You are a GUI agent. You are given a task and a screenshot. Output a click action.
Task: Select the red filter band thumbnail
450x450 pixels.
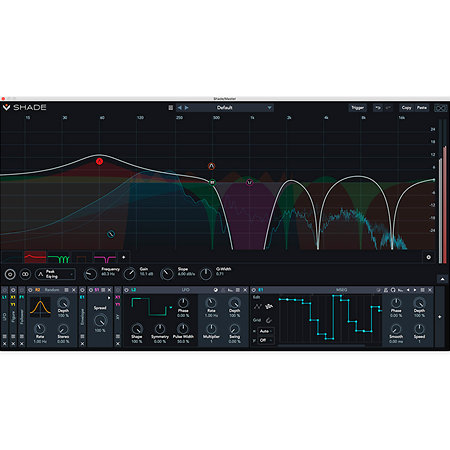click(x=35, y=257)
